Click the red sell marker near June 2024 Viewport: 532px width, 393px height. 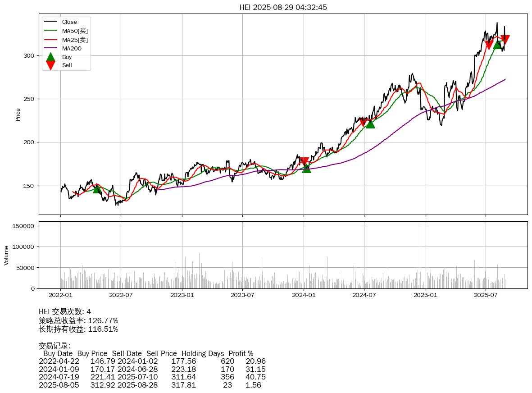(x=364, y=122)
